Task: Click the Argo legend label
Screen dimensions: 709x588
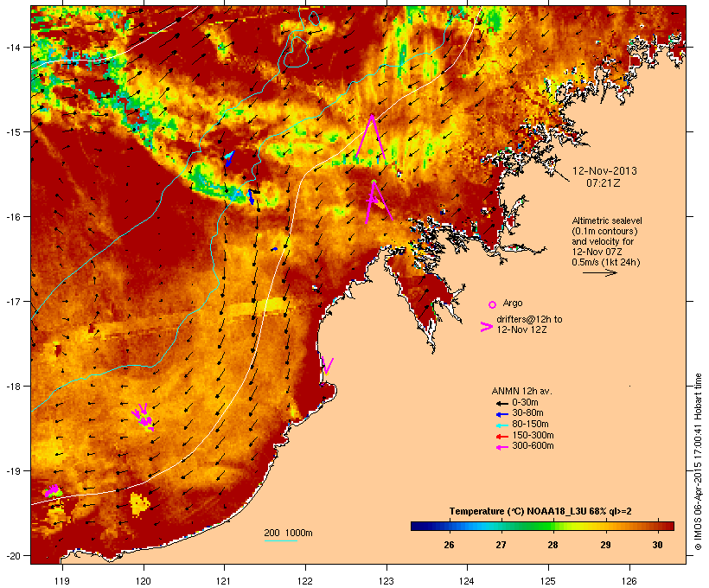Action: point(513,303)
